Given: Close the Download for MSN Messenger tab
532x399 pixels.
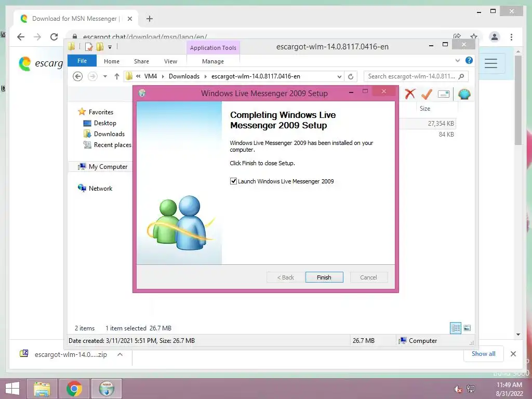Looking at the screenshot, I should pos(129,19).
